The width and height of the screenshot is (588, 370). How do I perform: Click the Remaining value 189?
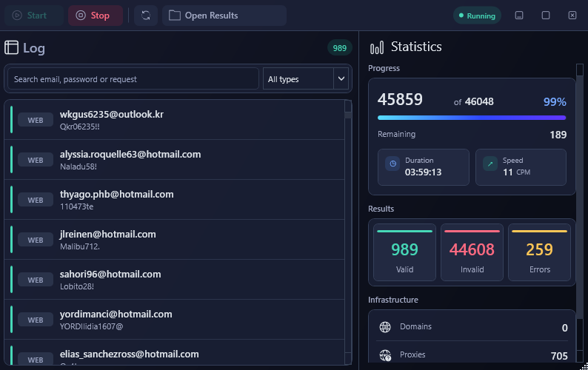point(558,135)
